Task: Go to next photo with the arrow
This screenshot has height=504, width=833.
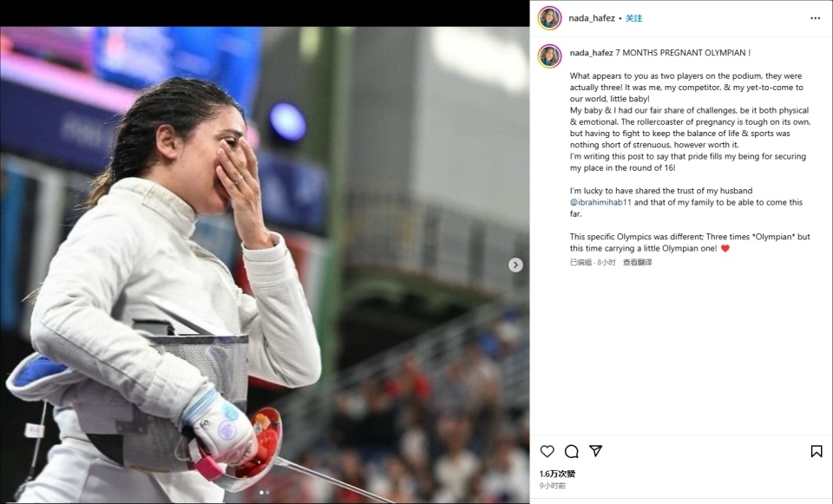Action: (x=515, y=265)
